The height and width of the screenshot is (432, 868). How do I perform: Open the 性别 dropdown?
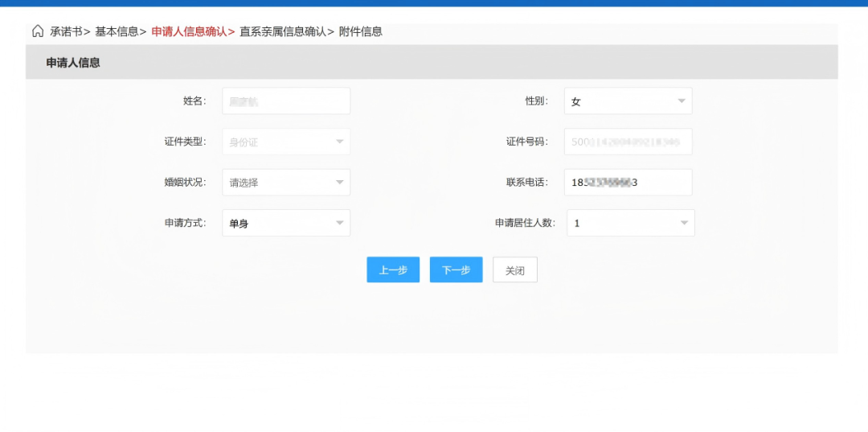(x=628, y=101)
